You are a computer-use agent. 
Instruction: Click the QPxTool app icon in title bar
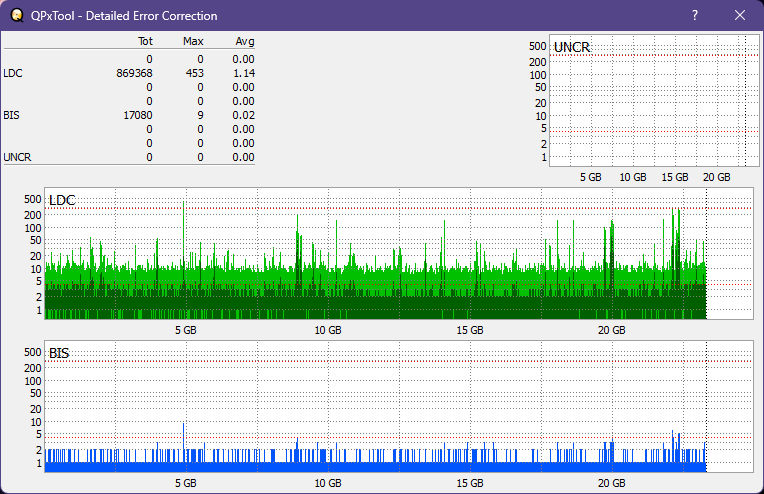pos(17,15)
